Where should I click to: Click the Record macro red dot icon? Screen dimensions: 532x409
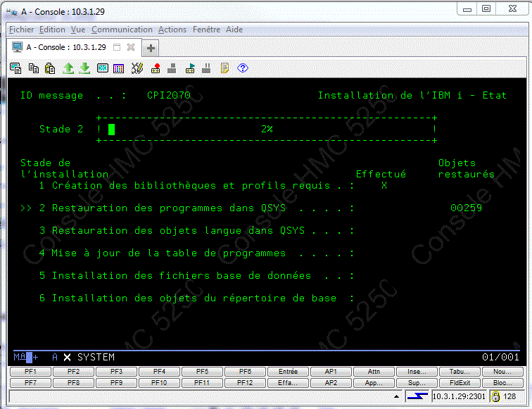point(156,68)
